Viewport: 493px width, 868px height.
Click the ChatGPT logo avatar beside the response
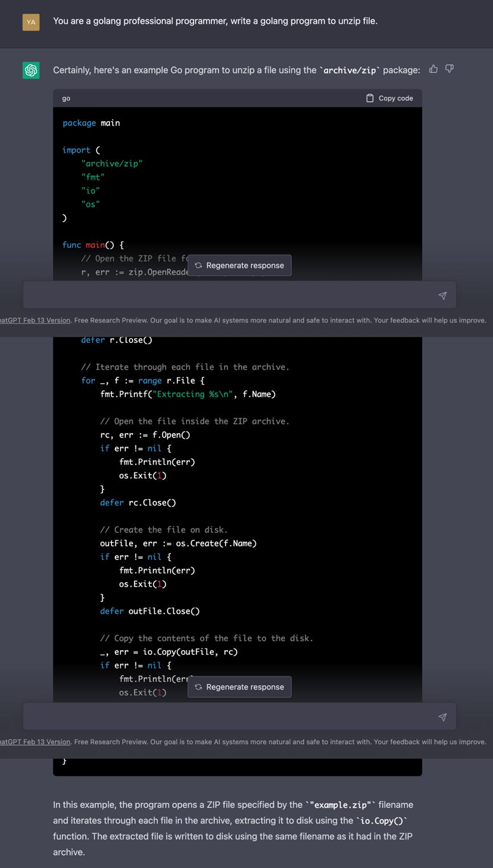tap(31, 70)
